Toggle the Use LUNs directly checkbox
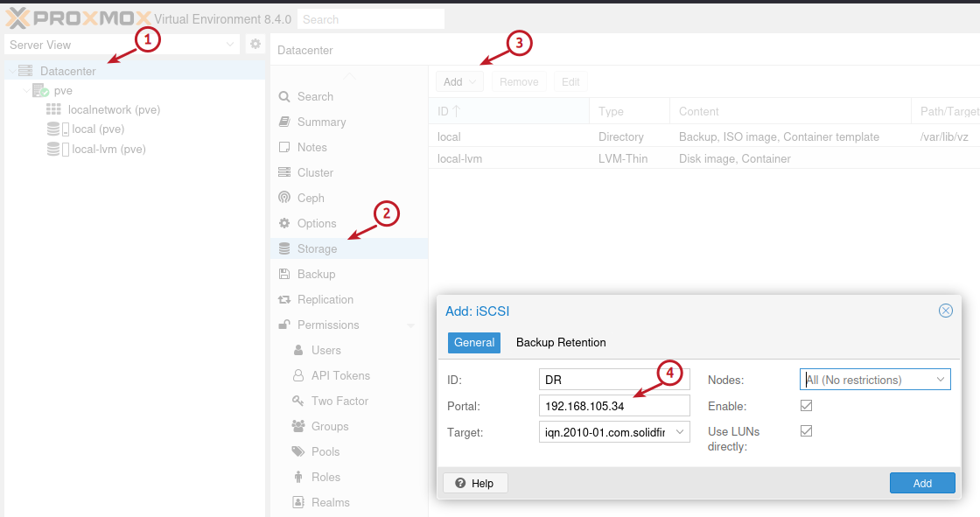Screen dimensions: 980x517 coord(806,430)
